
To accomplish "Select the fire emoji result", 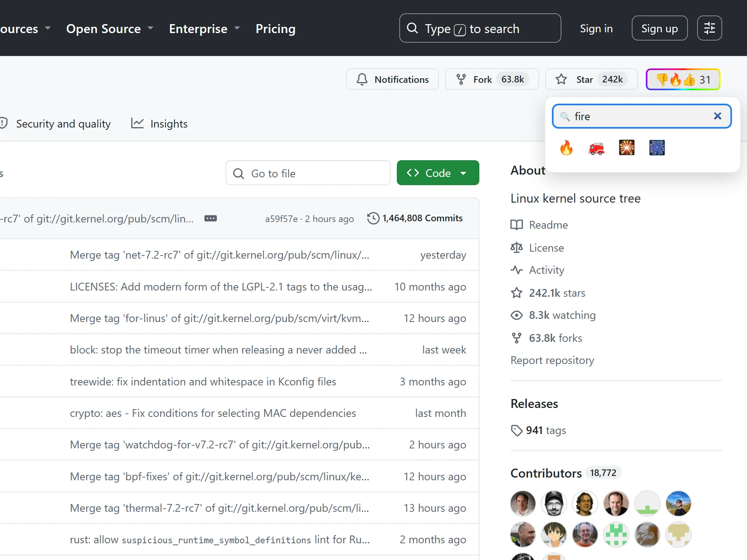I will click(x=566, y=148).
